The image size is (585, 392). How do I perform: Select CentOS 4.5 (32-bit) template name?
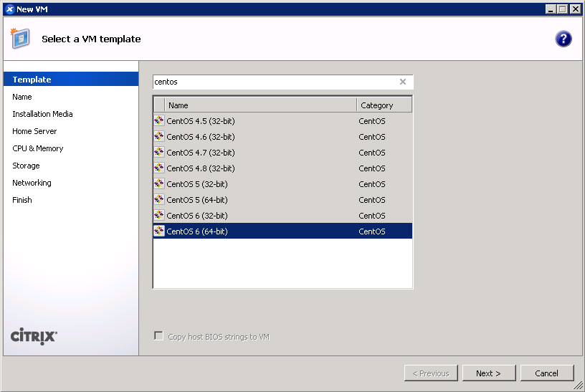[x=201, y=121]
